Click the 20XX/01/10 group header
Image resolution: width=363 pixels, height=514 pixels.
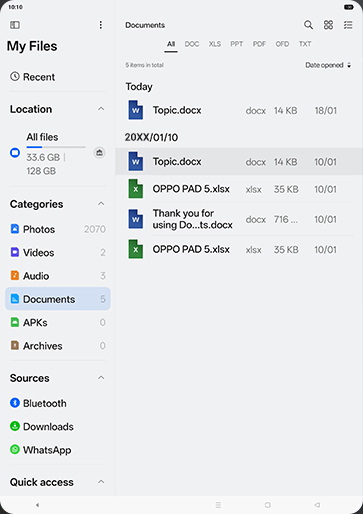pyautogui.click(x=151, y=137)
